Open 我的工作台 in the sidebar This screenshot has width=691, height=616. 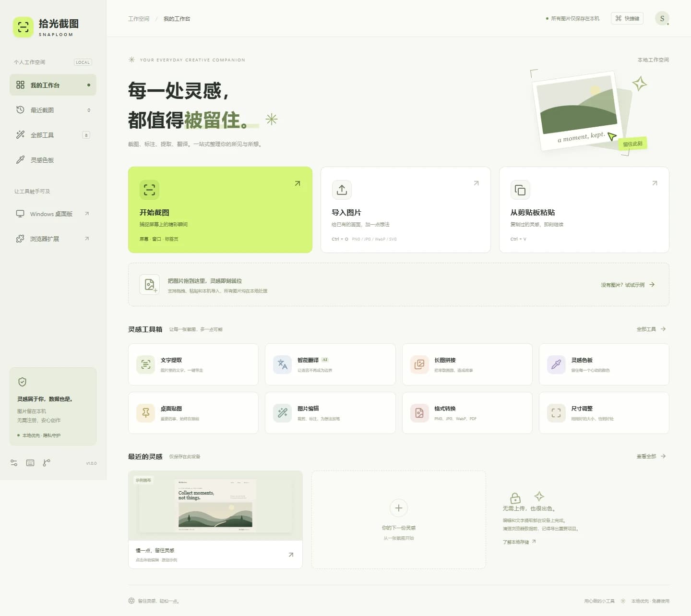53,85
